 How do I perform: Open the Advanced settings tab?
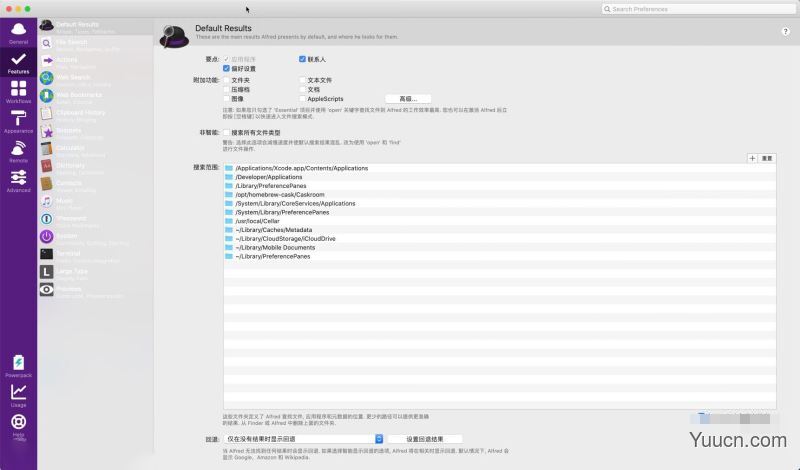coord(18,181)
